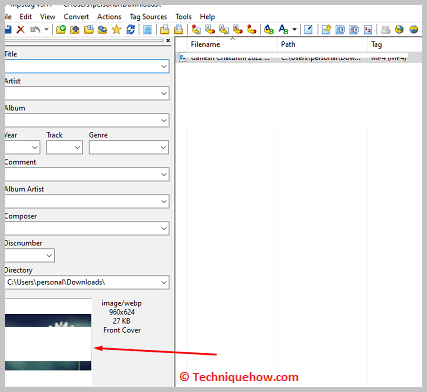This screenshot has height=392, width=427.
Task: Click the Filename to Filename converter icon
Action: (224, 30)
